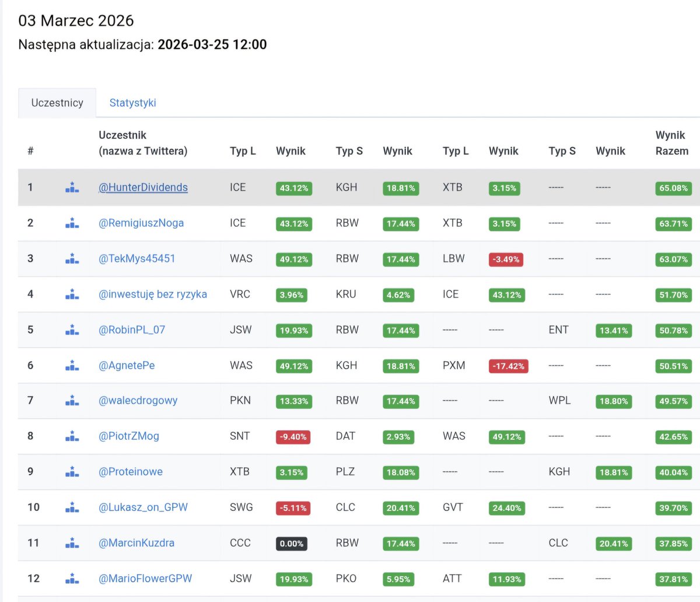Click podium icon in @RobinPL_07 row
This screenshot has height=602, width=700.
(x=72, y=330)
